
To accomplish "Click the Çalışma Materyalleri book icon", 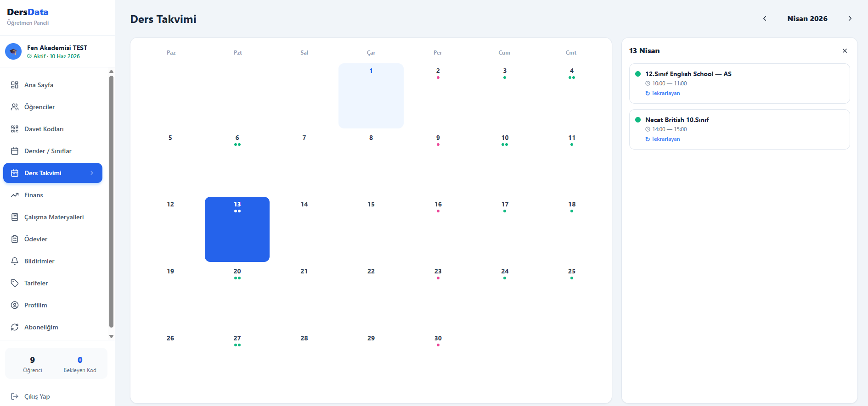I will tap(15, 217).
